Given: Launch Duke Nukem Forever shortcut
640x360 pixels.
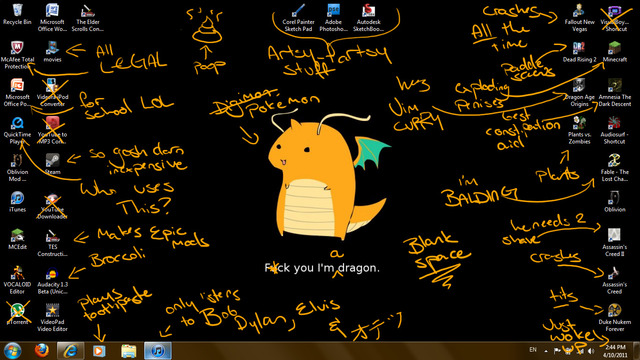Looking at the screenshot, I should tap(615, 318).
